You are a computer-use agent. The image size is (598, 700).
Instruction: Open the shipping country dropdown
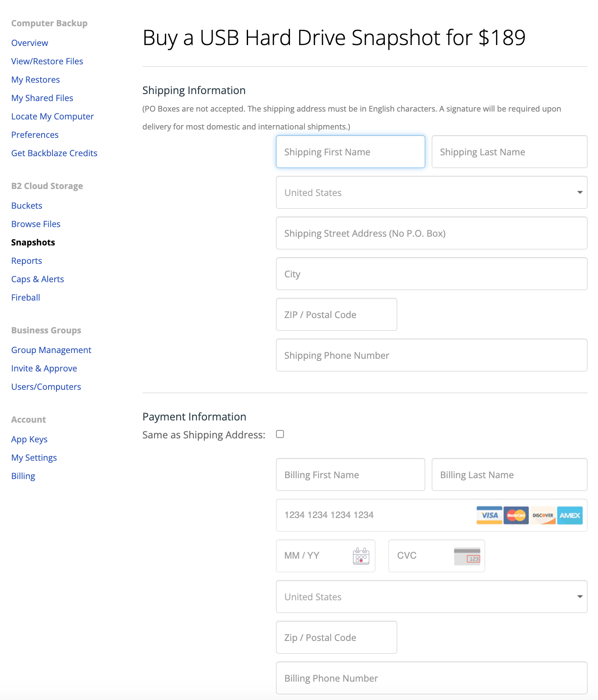pyautogui.click(x=432, y=192)
